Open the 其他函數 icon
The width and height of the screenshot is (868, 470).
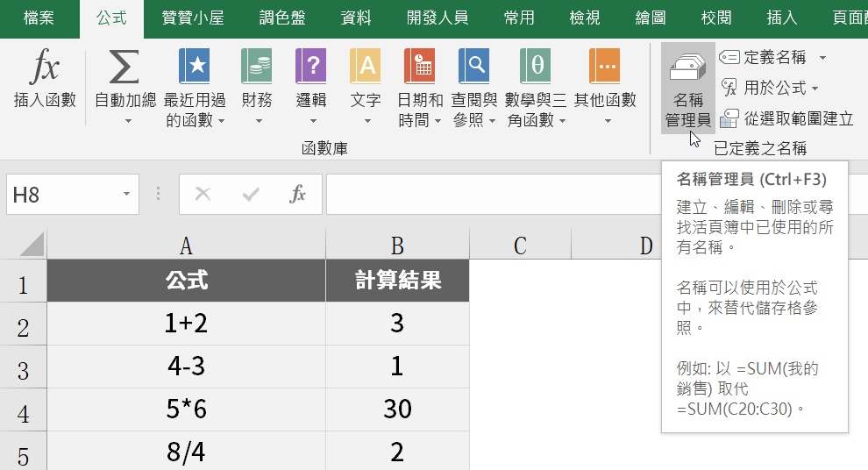coord(604,66)
